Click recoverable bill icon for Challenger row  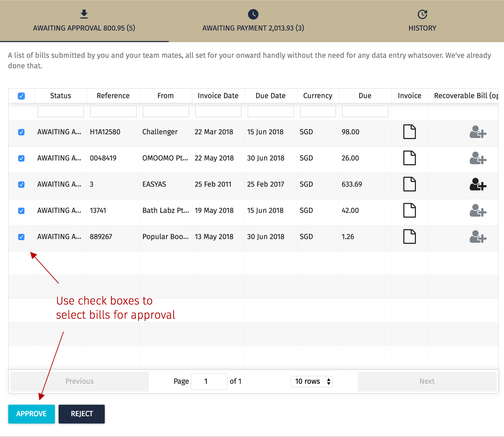coord(478,132)
